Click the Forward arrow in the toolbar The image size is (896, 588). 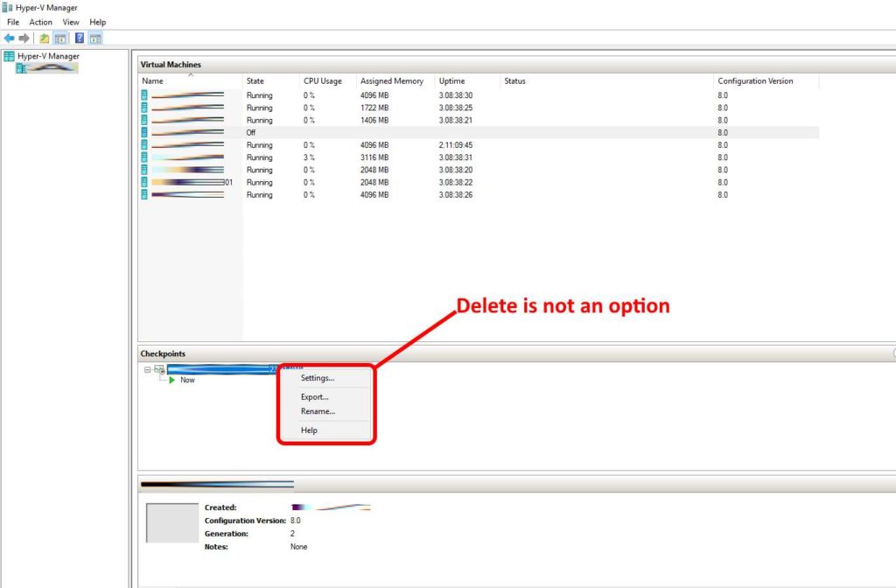24,38
